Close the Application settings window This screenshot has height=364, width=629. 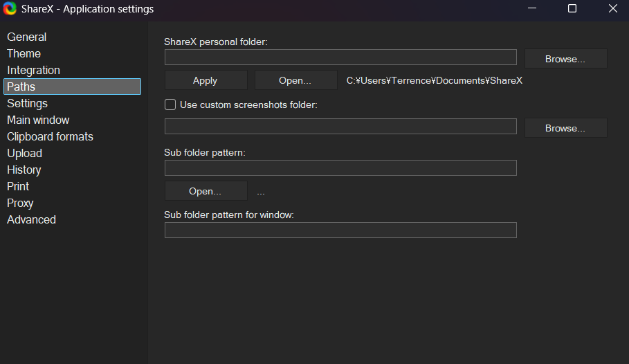coord(612,8)
